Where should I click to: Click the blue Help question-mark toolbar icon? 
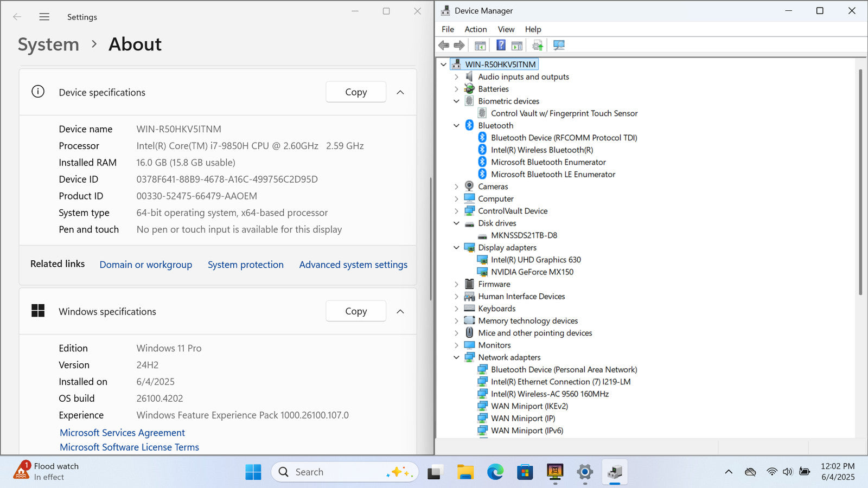pyautogui.click(x=501, y=45)
